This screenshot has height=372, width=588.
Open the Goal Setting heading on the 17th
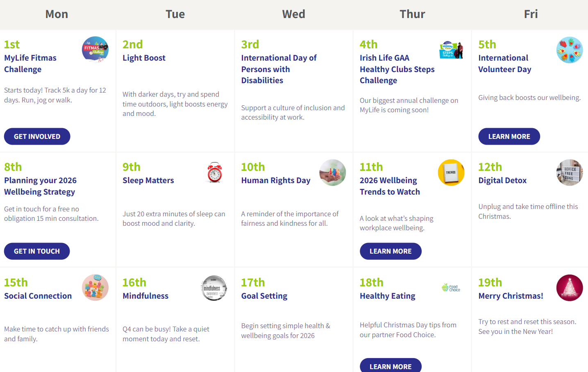264,296
